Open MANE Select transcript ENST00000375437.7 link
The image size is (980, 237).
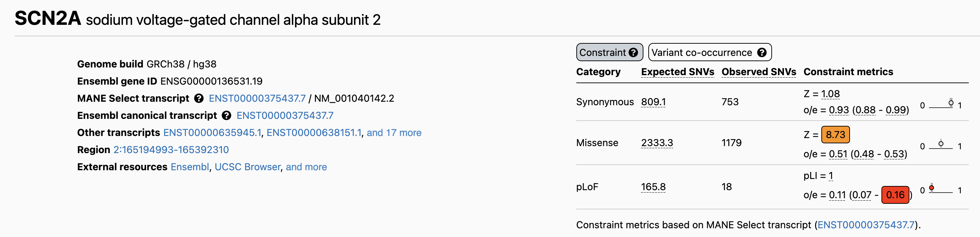click(257, 99)
